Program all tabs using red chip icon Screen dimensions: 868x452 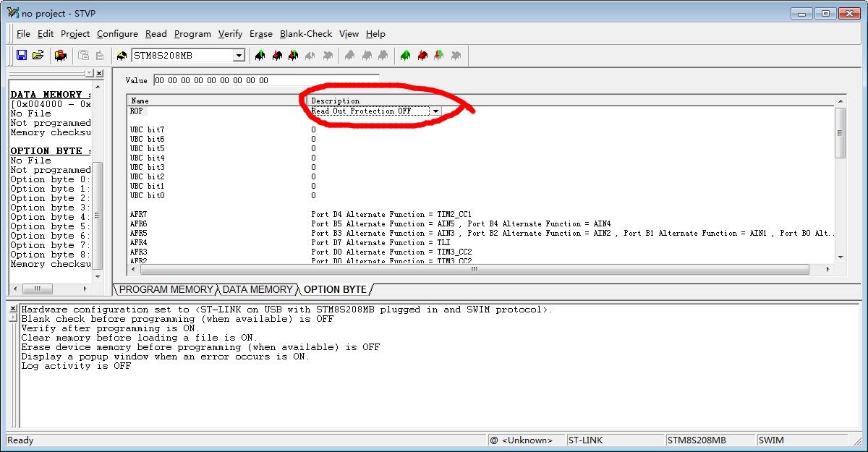tap(422, 55)
